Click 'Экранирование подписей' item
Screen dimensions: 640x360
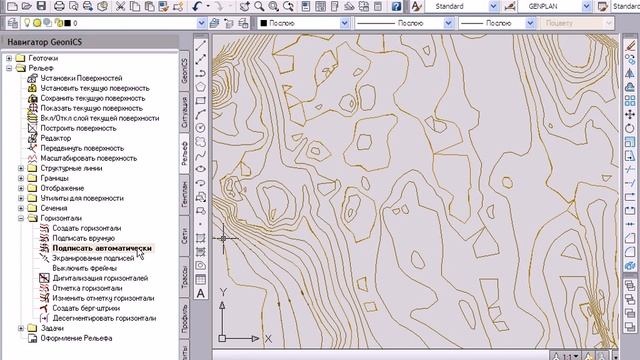coord(93,258)
